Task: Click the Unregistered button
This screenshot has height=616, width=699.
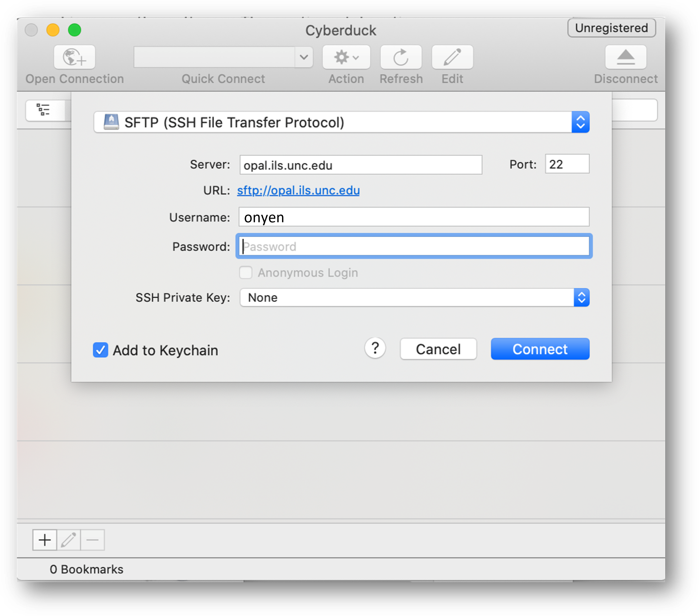Action: 611,28
